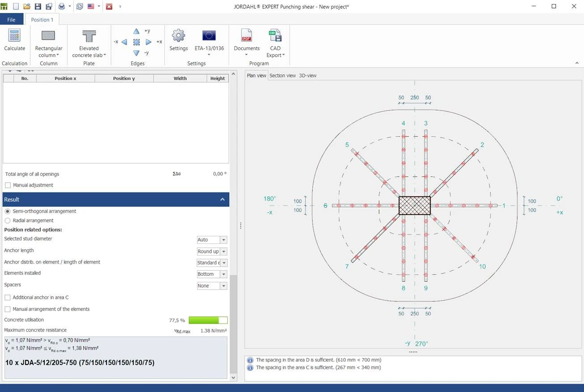Enable Manual adjustment checkbox

tap(8, 185)
